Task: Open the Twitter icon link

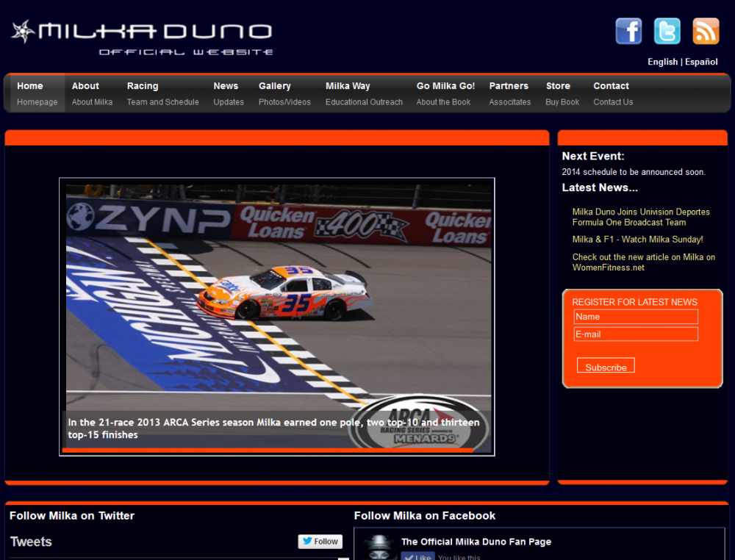Action: pos(667,31)
